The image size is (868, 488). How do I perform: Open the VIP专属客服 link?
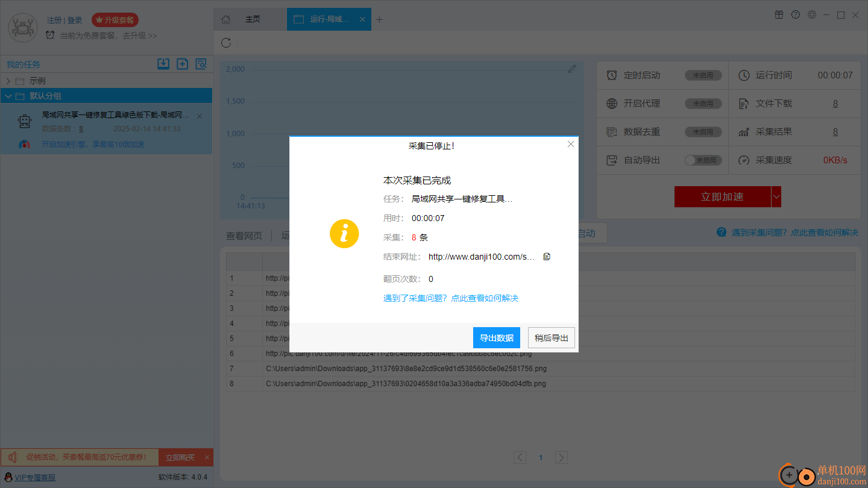pos(35,477)
